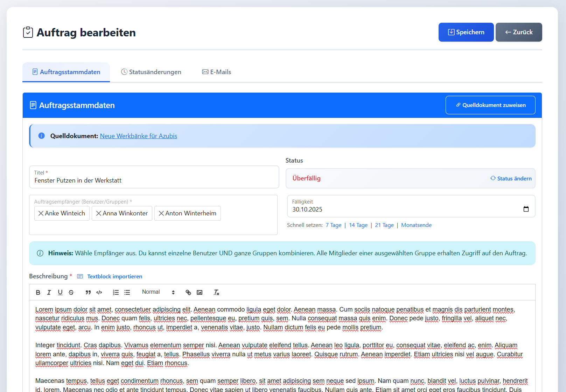Apply strikethrough text formatting
The width and height of the screenshot is (566, 392).
[71, 292]
